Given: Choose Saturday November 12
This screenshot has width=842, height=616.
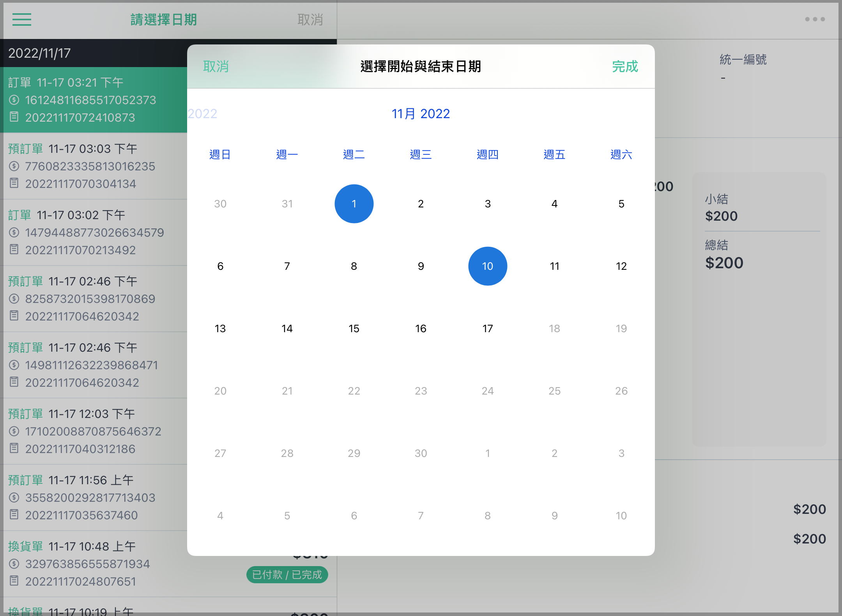Looking at the screenshot, I should tap(621, 266).
